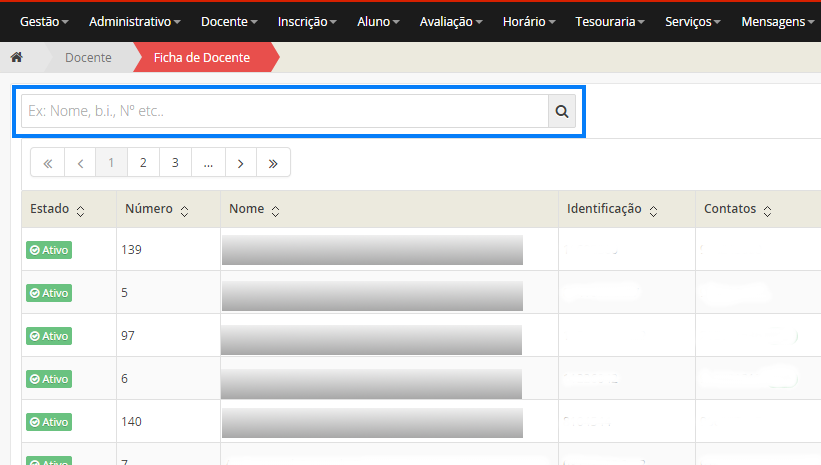Image resolution: width=821 pixels, height=465 pixels.
Task: Go to next page arrow
Action: click(241, 163)
